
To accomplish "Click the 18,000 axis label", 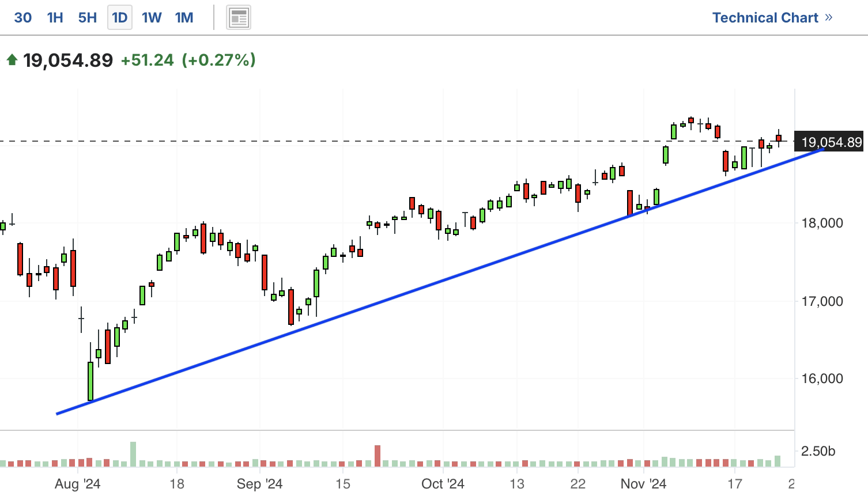I will (x=822, y=223).
